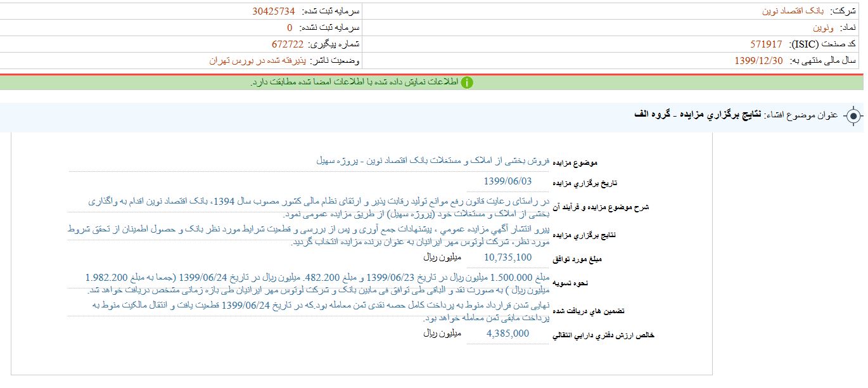
Task: Select ISIC code value 571917
Action: point(766,44)
